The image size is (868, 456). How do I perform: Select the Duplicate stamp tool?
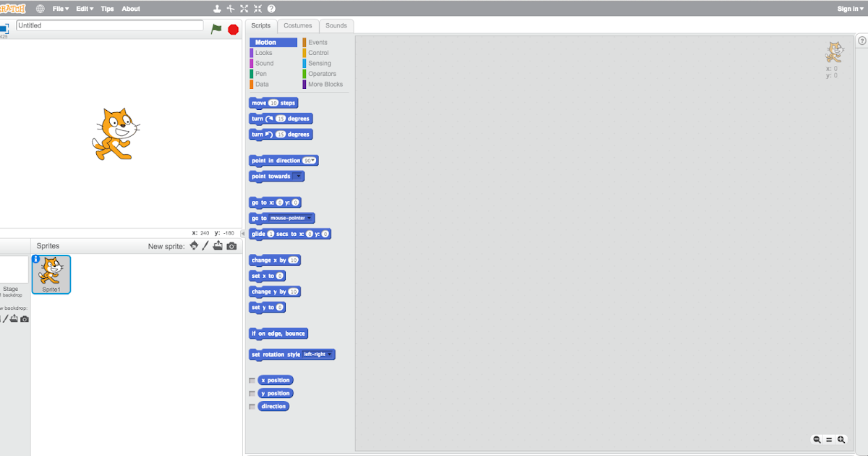pyautogui.click(x=217, y=8)
